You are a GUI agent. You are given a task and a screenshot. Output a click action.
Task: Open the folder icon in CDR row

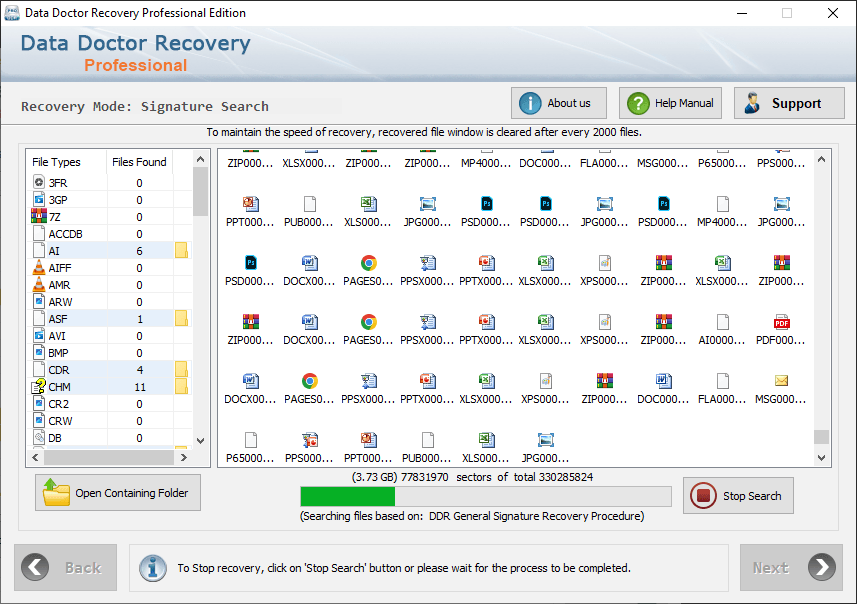pos(181,369)
